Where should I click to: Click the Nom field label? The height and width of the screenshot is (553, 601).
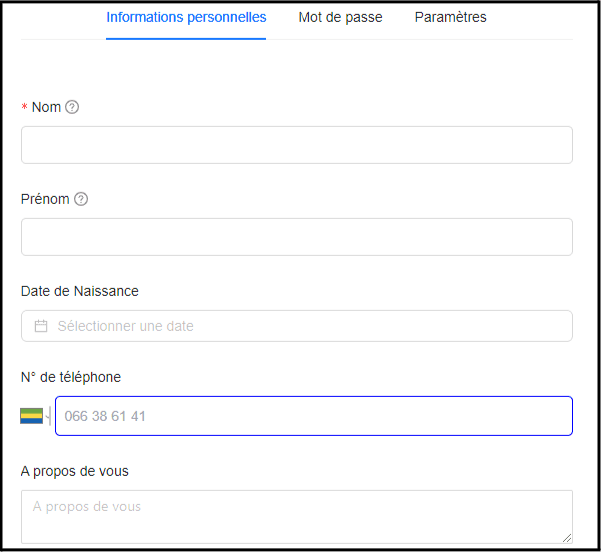(x=46, y=107)
